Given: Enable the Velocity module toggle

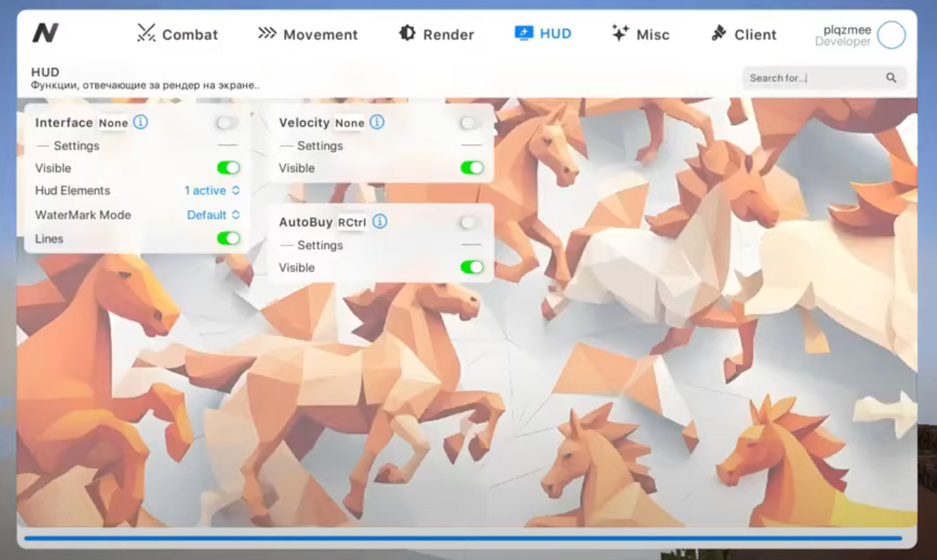Looking at the screenshot, I should click(x=471, y=123).
